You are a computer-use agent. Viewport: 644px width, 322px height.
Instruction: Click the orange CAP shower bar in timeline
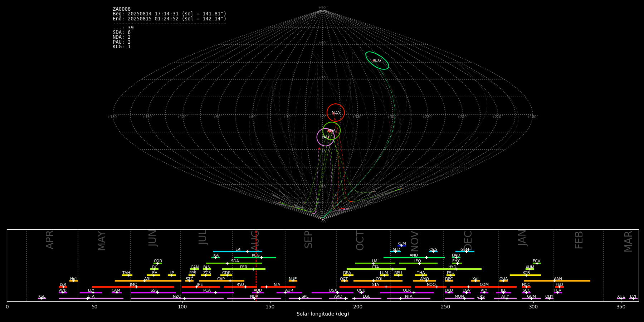pos(222,281)
